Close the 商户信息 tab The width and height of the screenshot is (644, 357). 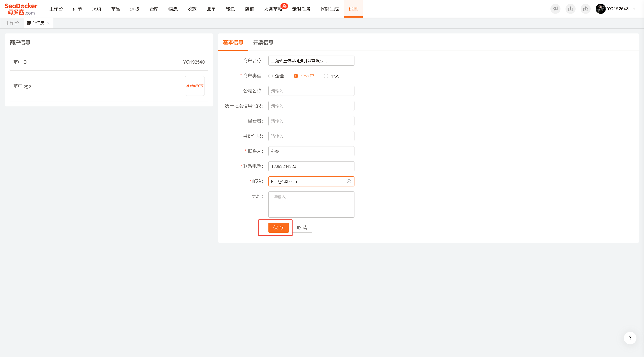(48, 23)
